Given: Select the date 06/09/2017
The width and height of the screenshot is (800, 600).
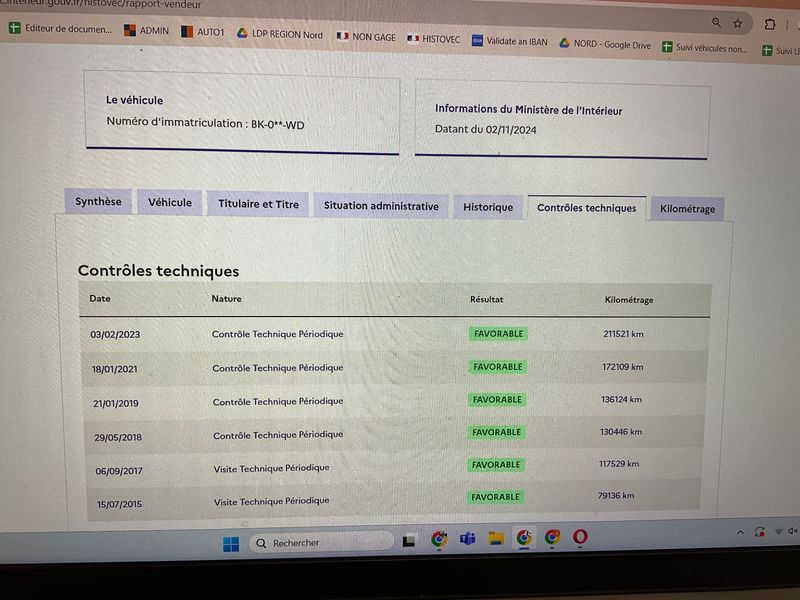Looking at the screenshot, I should pyautogui.click(x=119, y=471).
